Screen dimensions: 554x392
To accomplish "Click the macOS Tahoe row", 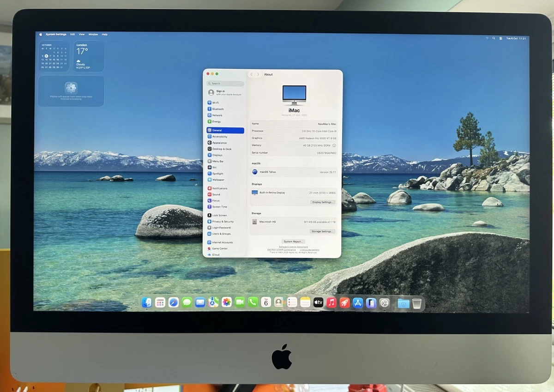I will pyautogui.click(x=294, y=172).
